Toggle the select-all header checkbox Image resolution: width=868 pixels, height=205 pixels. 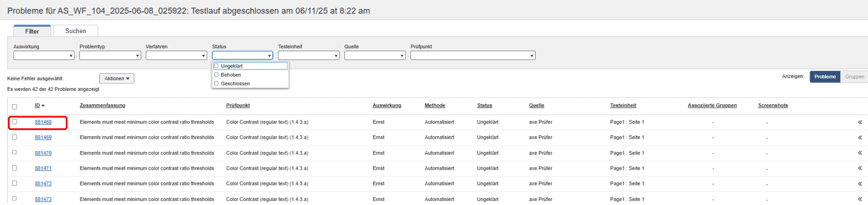click(x=15, y=106)
